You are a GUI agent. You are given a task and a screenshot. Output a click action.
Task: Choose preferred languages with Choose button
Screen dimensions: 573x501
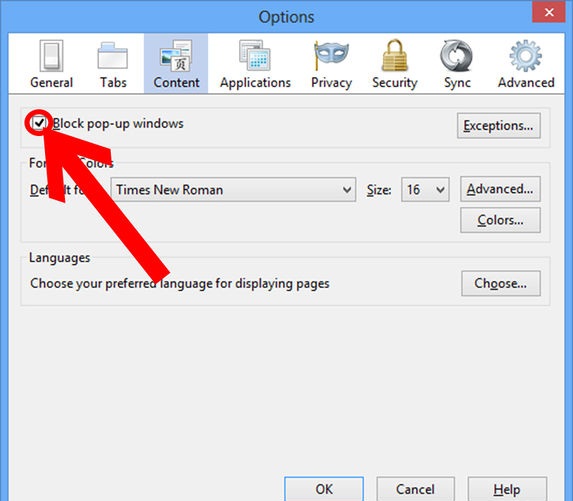[x=501, y=283]
